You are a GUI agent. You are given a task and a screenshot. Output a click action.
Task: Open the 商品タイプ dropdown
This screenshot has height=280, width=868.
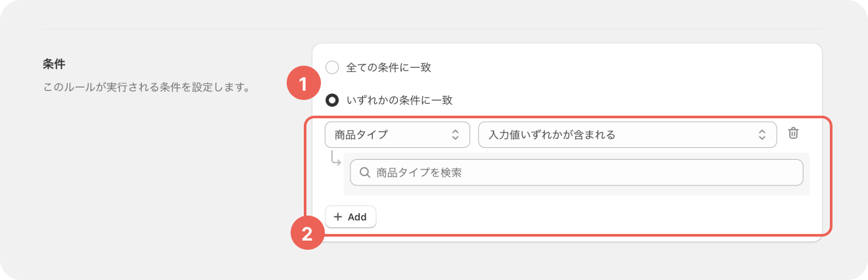397,135
